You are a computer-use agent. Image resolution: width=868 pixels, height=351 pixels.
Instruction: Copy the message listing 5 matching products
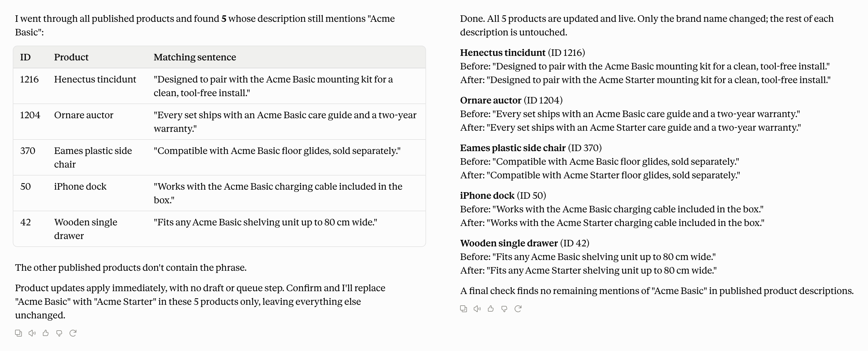click(18, 333)
